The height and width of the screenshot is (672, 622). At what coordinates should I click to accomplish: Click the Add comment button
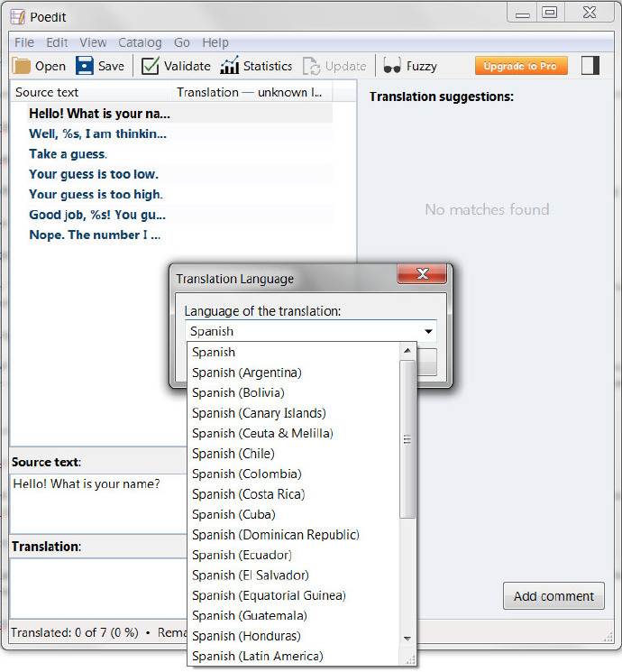click(x=553, y=595)
